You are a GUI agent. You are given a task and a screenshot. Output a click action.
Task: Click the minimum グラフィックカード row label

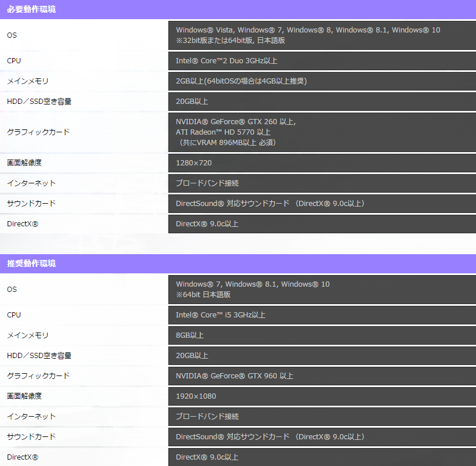coord(38,132)
